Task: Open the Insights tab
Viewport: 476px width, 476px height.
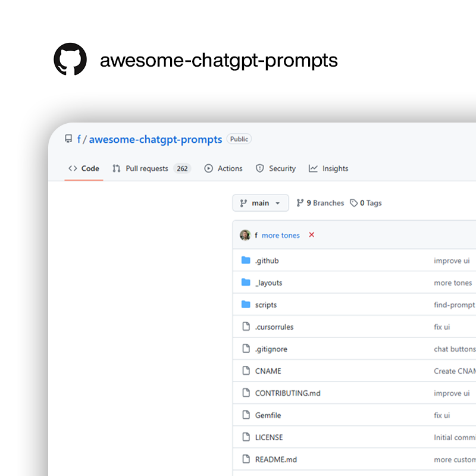Action: pos(328,168)
